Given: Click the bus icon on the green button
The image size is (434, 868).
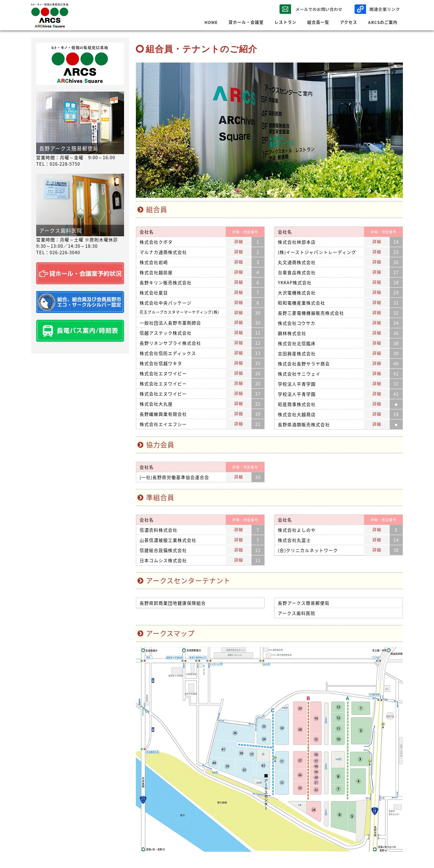Looking at the screenshot, I should 48,331.
